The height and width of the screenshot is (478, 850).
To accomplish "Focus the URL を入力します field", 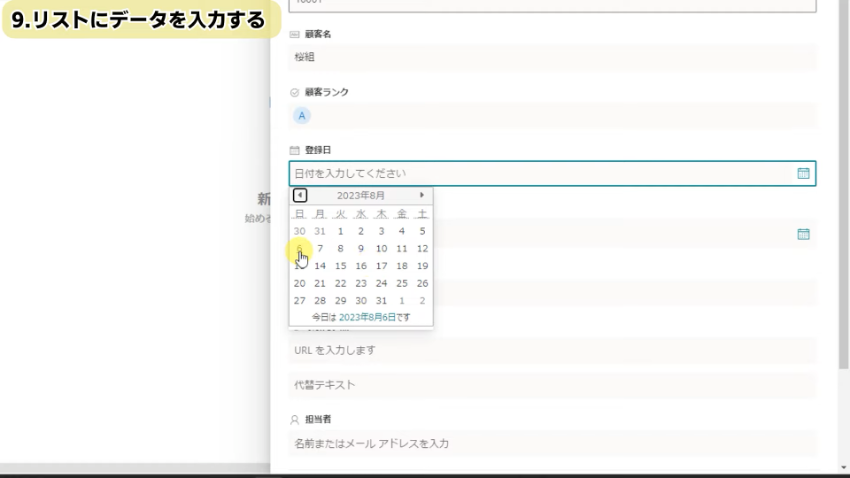I will click(552, 351).
